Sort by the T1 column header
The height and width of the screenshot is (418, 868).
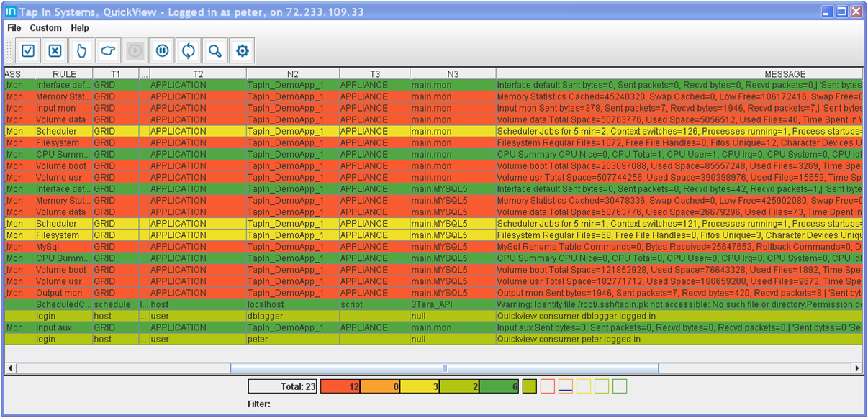(x=116, y=74)
